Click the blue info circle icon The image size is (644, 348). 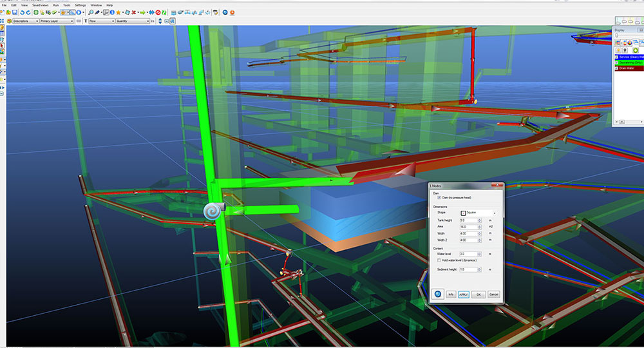click(x=112, y=12)
